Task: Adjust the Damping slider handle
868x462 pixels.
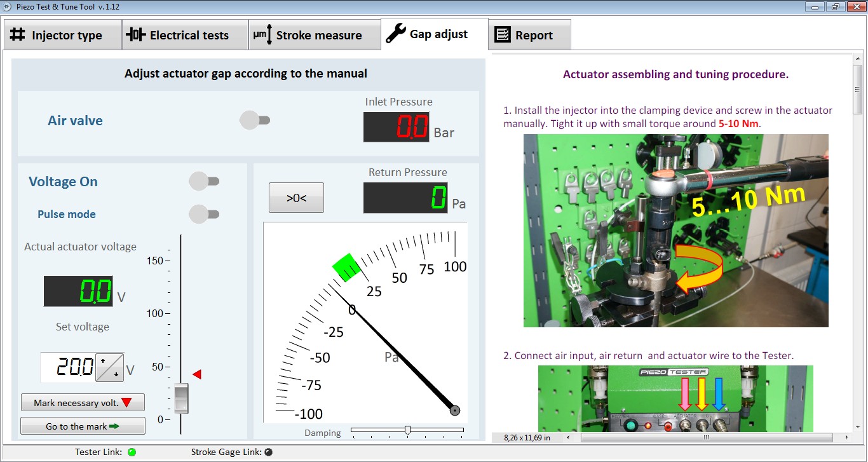Action: click(407, 430)
